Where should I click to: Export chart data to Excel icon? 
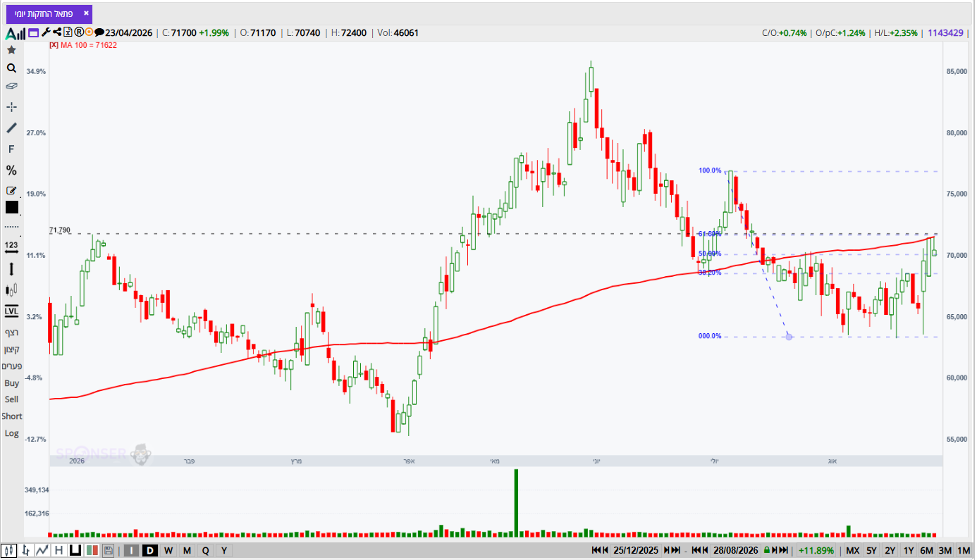[x=68, y=32]
